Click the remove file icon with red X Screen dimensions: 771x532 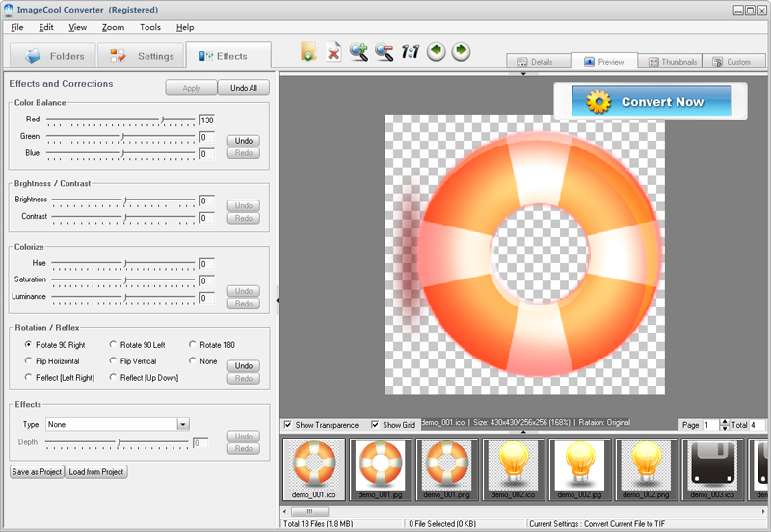(x=333, y=52)
